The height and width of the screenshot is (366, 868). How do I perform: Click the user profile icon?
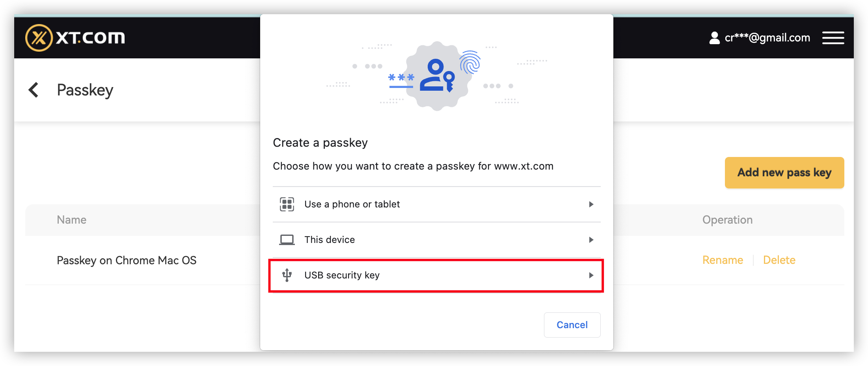coord(714,38)
